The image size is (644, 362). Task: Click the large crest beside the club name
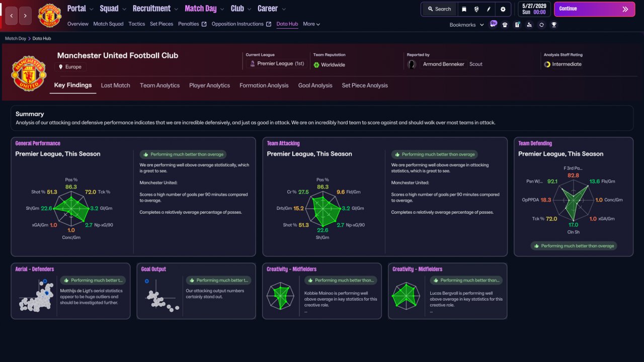point(29,73)
